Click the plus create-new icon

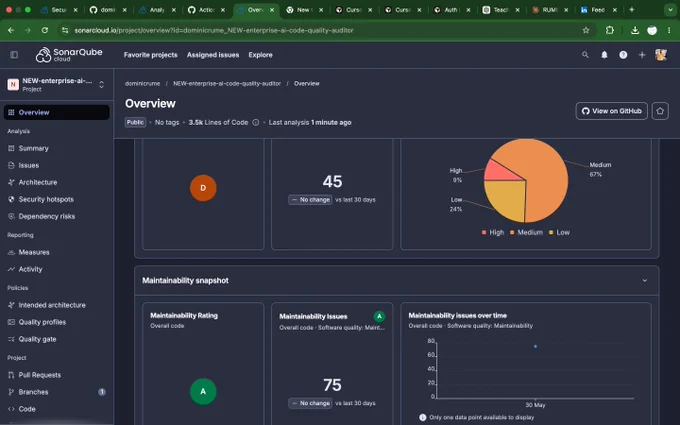(x=642, y=55)
